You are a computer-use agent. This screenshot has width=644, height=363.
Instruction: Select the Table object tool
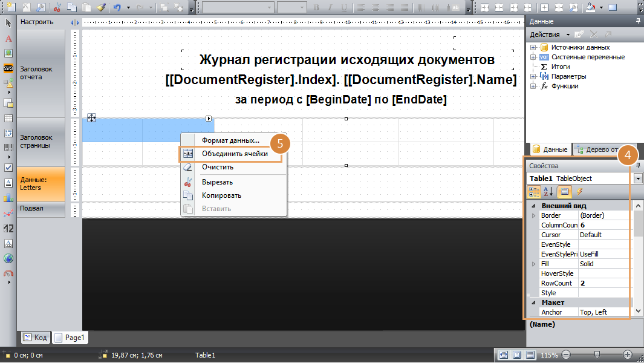(8, 119)
